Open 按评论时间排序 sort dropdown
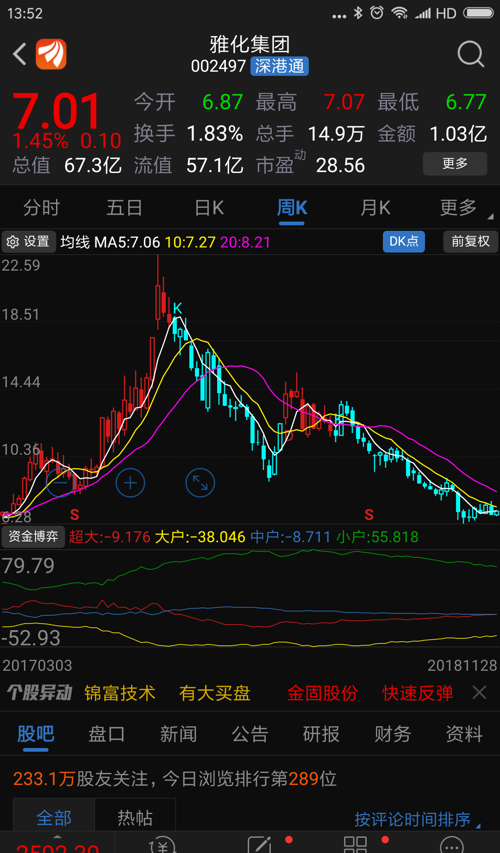Screen dimensions: 500x853 (x=417, y=819)
